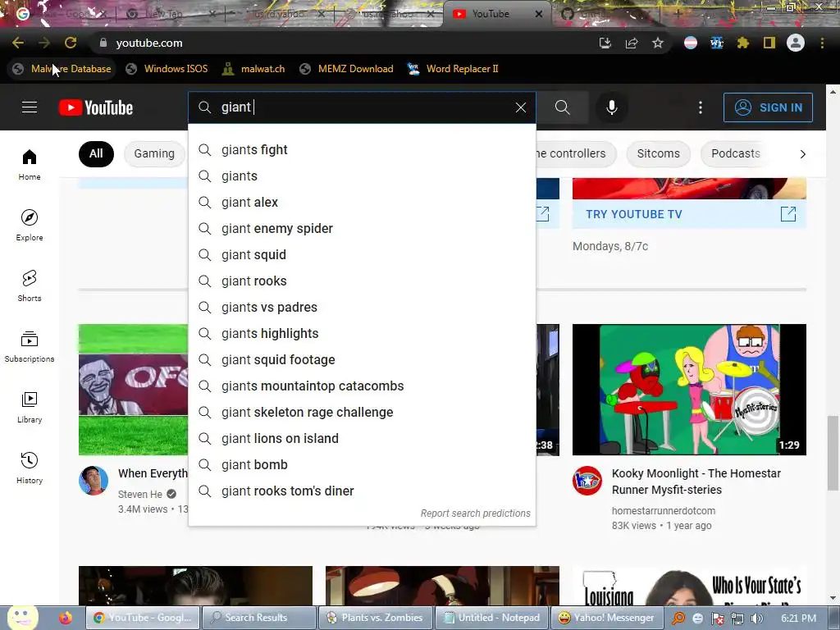840x630 pixels.
Task: Click Report search predictions link
Action: tap(475, 514)
